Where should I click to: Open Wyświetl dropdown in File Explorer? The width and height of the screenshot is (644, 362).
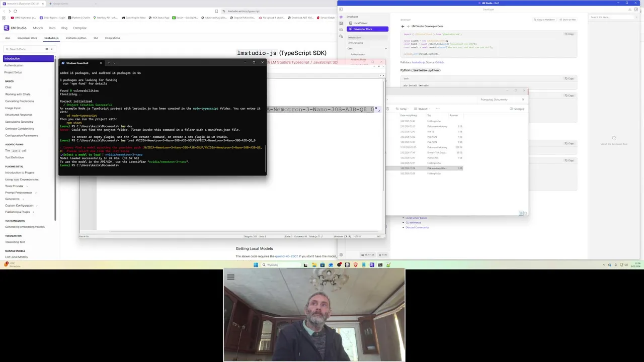pyautogui.click(x=423, y=109)
